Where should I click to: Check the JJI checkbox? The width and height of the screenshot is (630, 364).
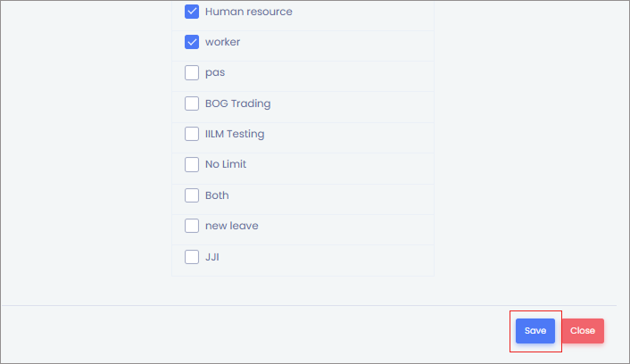click(x=192, y=257)
